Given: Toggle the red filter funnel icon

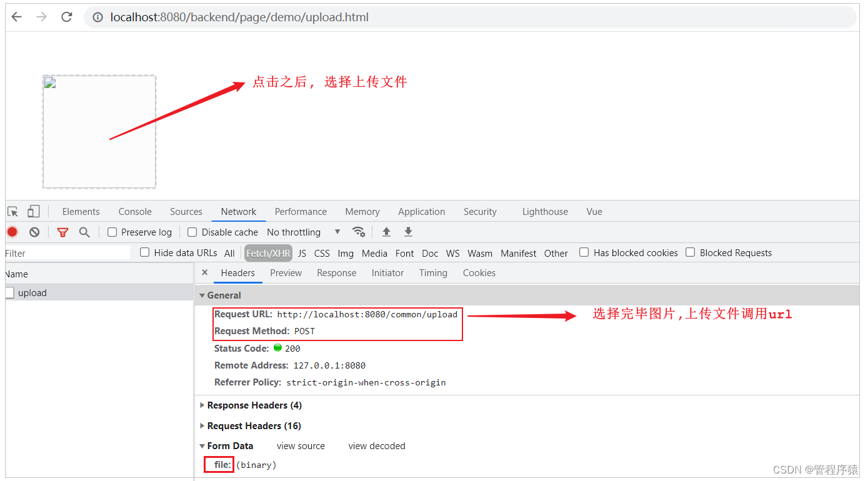Looking at the screenshot, I should [x=62, y=232].
